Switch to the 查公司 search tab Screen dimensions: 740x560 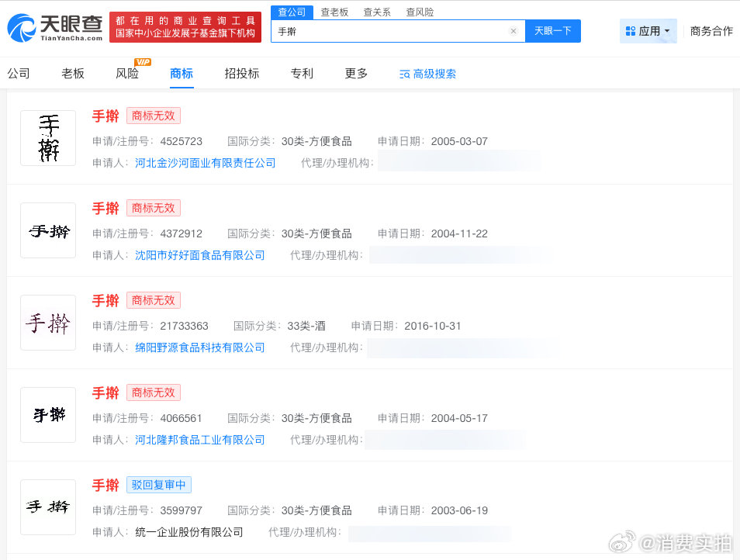click(x=292, y=12)
